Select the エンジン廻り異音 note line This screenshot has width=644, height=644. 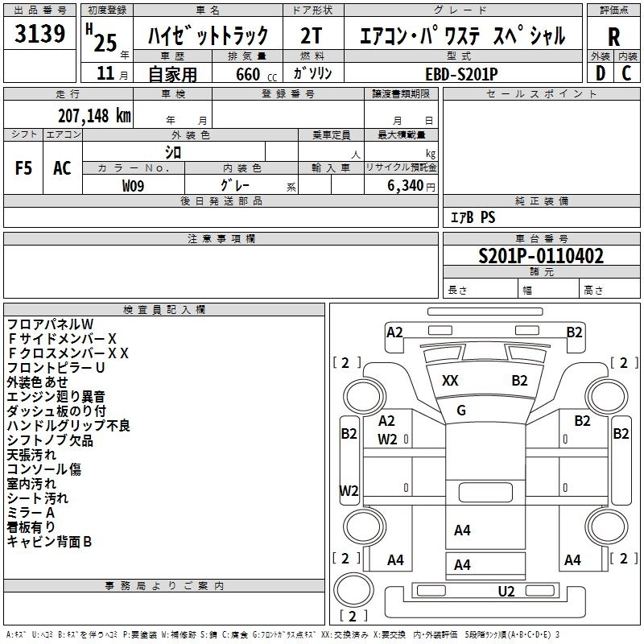tap(56, 396)
